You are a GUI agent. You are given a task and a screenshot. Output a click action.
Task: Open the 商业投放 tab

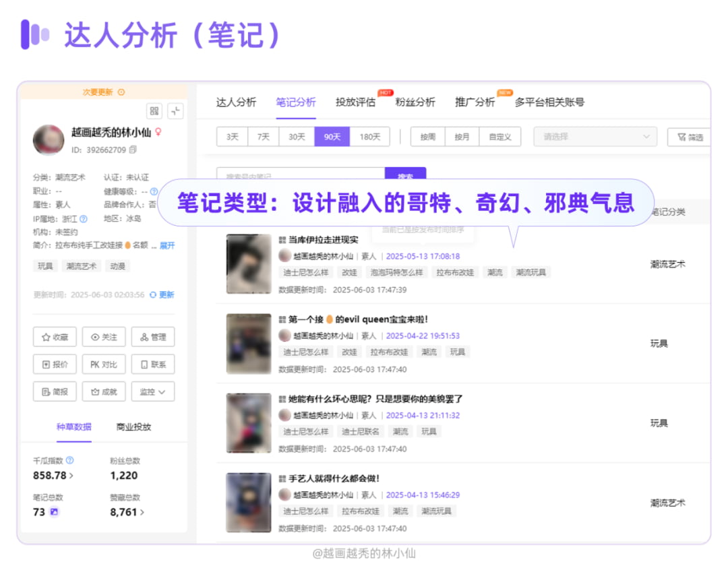click(x=133, y=427)
